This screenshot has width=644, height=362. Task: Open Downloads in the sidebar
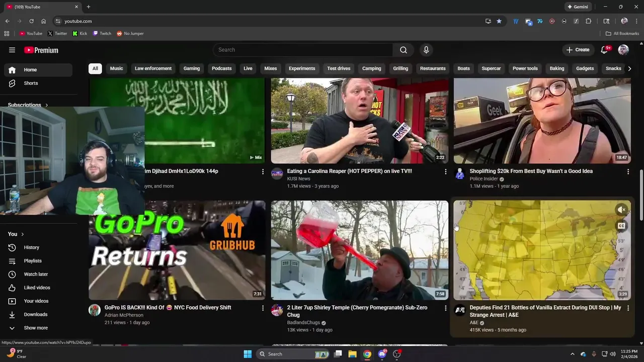click(38, 314)
